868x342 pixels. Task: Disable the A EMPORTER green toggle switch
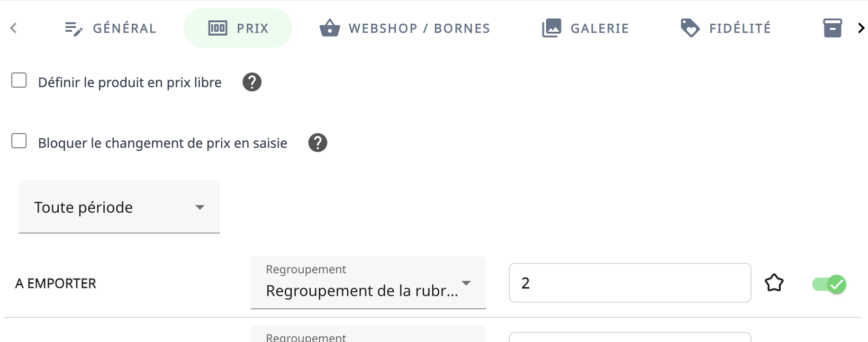pyautogui.click(x=829, y=284)
